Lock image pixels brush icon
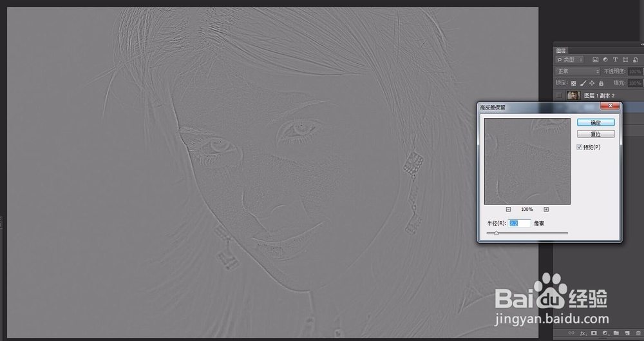This screenshot has height=341, width=644. pos(583,83)
